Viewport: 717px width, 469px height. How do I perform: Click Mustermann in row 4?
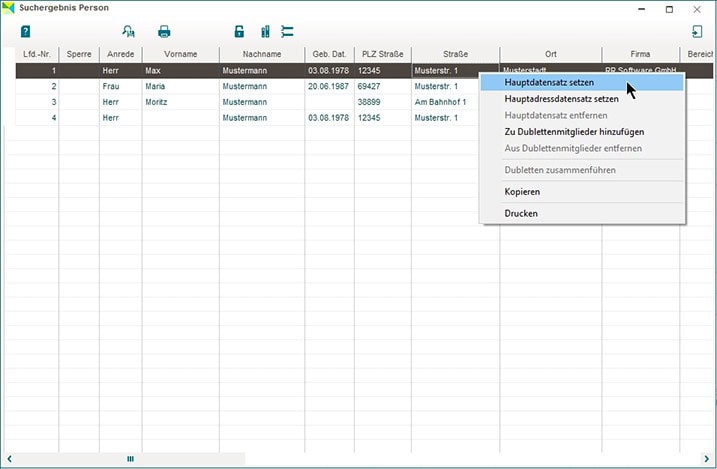tap(262, 118)
